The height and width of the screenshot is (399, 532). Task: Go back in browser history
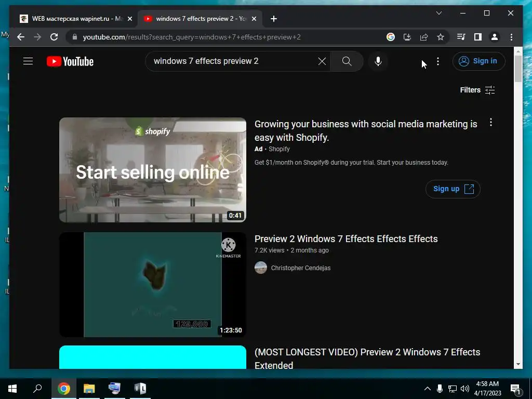coord(21,37)
